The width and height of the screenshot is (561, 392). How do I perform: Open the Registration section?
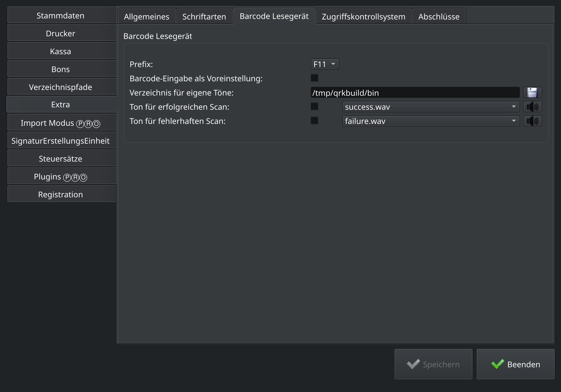[62, 194]
